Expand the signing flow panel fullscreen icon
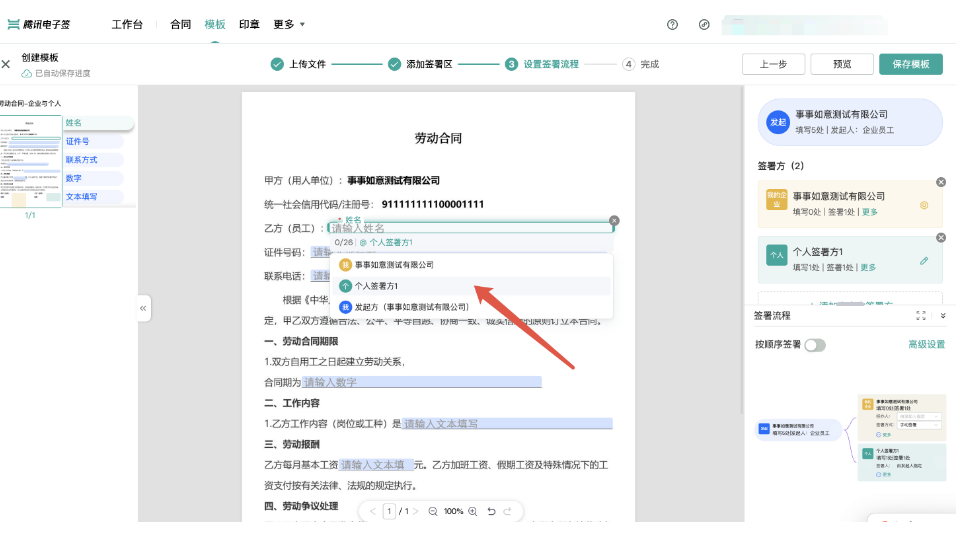This screenshot has height=560, width=956. (921, 315)
